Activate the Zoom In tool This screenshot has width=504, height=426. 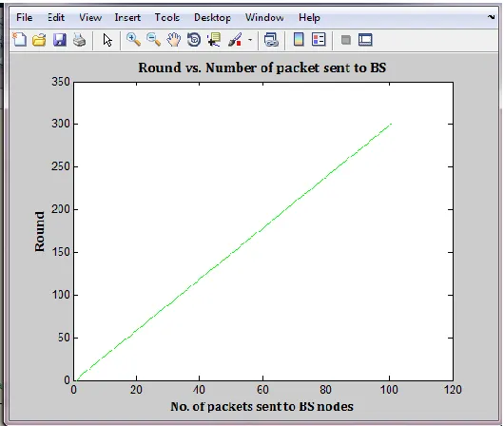(133, 40)
